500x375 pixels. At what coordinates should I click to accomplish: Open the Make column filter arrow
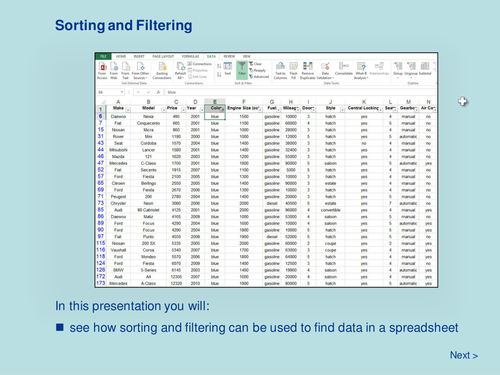coord(128,110)
